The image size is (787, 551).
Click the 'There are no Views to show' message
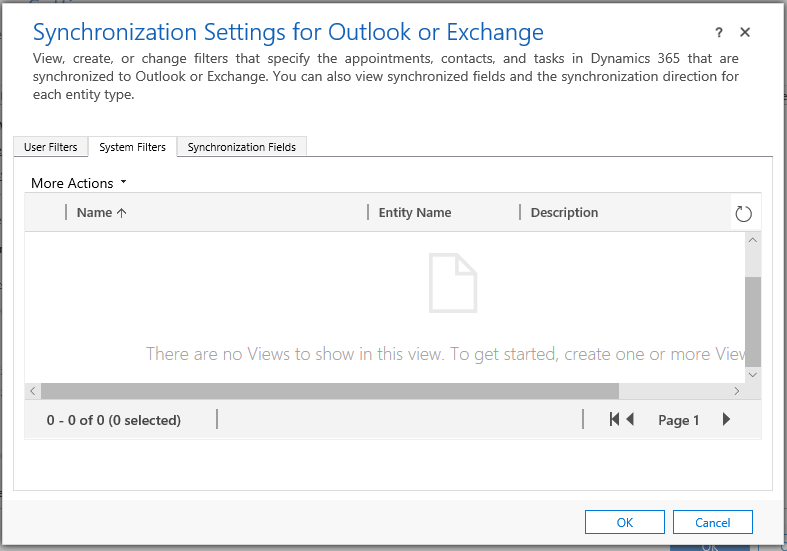446,354
